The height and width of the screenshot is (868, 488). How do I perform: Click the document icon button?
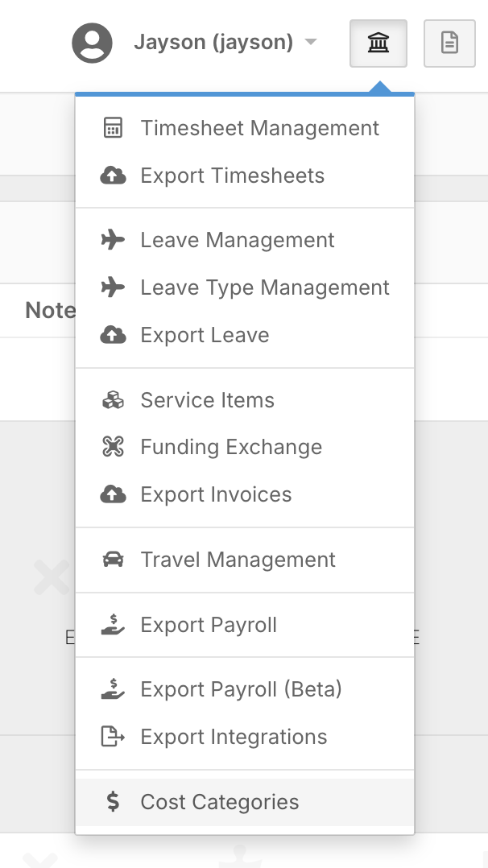point(449,43)
